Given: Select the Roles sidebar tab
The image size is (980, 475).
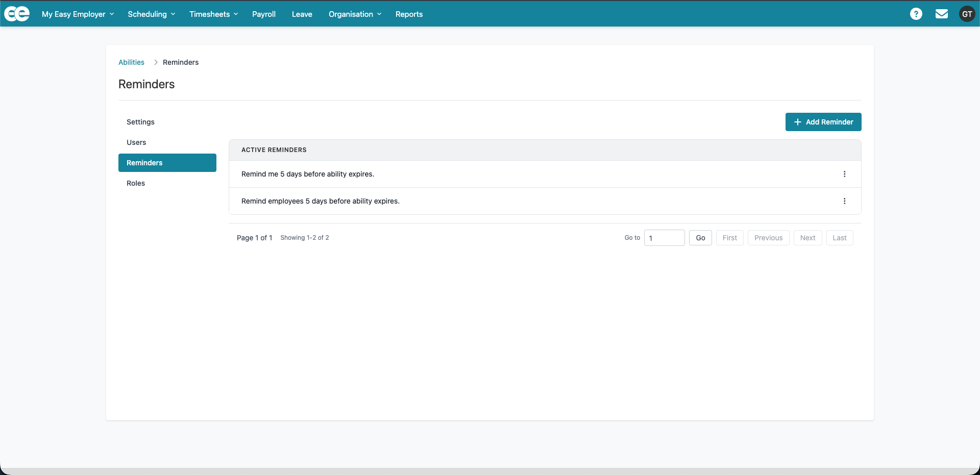Looking at the screenshot, I should point(167,183).
